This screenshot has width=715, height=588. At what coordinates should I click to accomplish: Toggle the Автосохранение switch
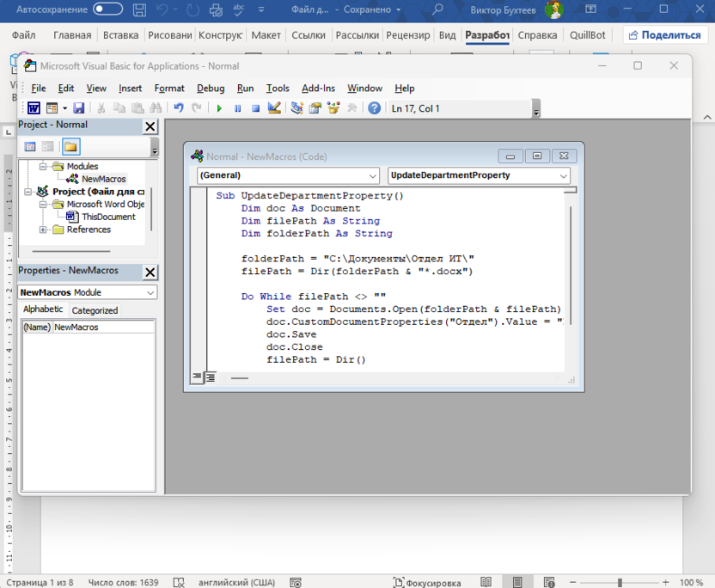point(107,9)
